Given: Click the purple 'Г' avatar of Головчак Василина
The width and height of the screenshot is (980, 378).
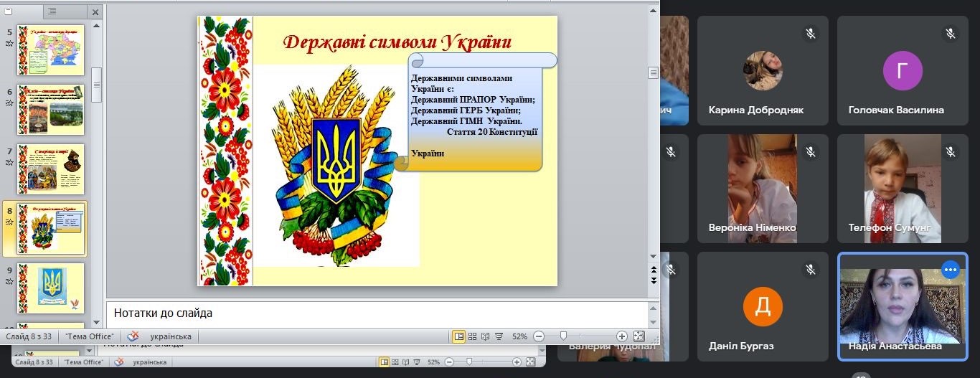Looking at the screenshot, I should tap(903, 70).
